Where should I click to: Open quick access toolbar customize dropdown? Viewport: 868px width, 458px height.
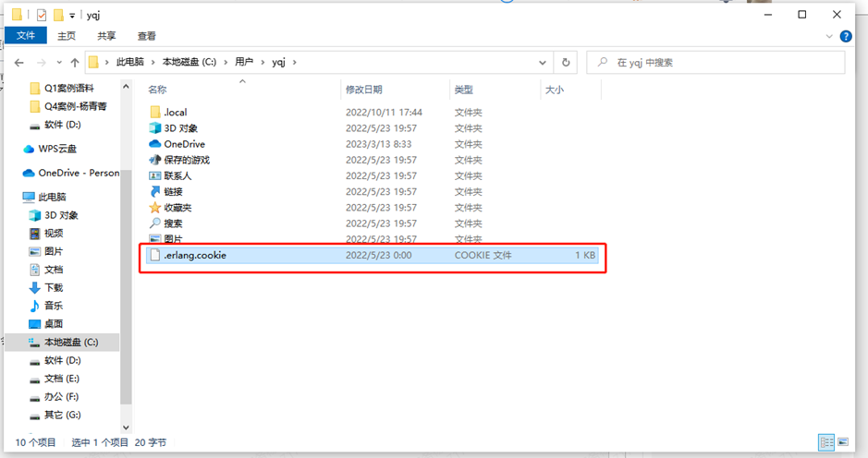(72, 16)
